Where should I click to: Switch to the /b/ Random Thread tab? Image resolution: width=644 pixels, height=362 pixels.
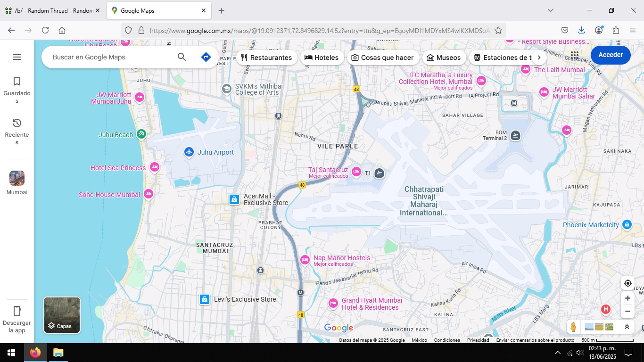pyautogui.click(x=53, y=10)
